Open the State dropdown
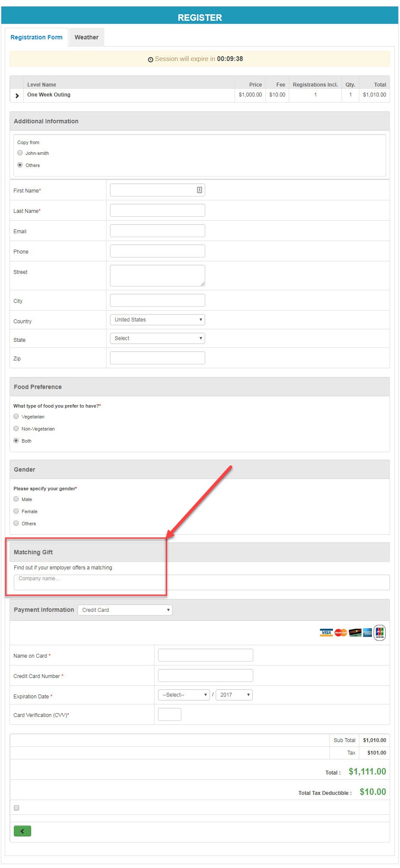400x868 pixels. [x=157, y=338]
